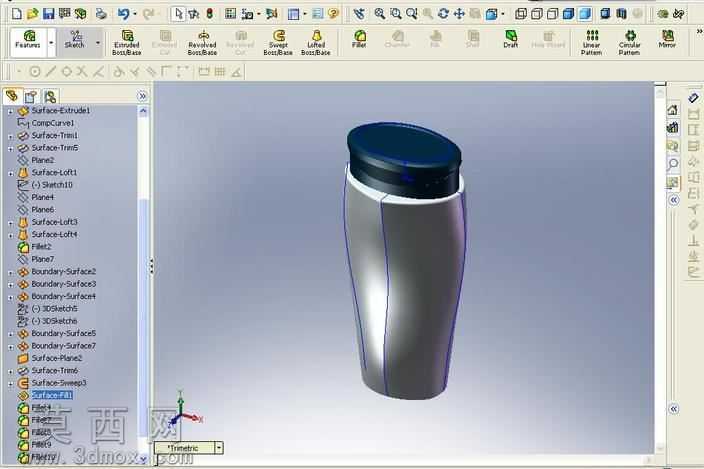
Task: Click the Print icon in toolbar
Action: coord(101,14)
